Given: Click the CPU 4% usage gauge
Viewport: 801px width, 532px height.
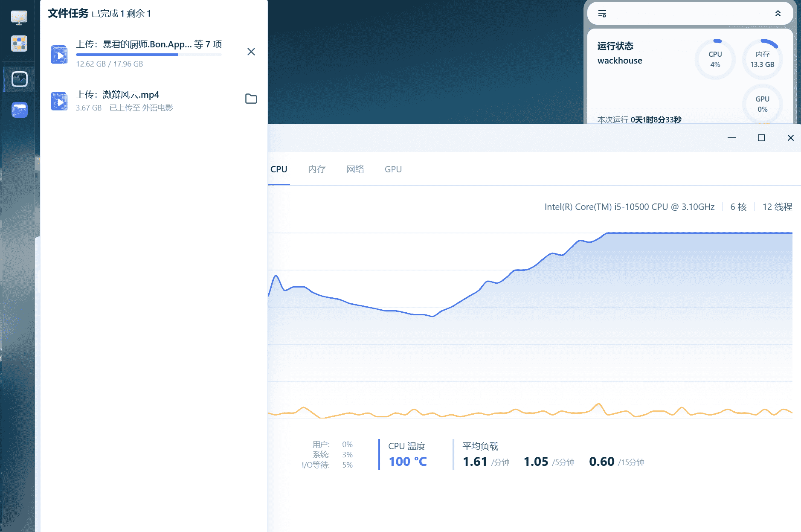Looking at the screenshot, I should pyautogui.click(x=715, y=59).
